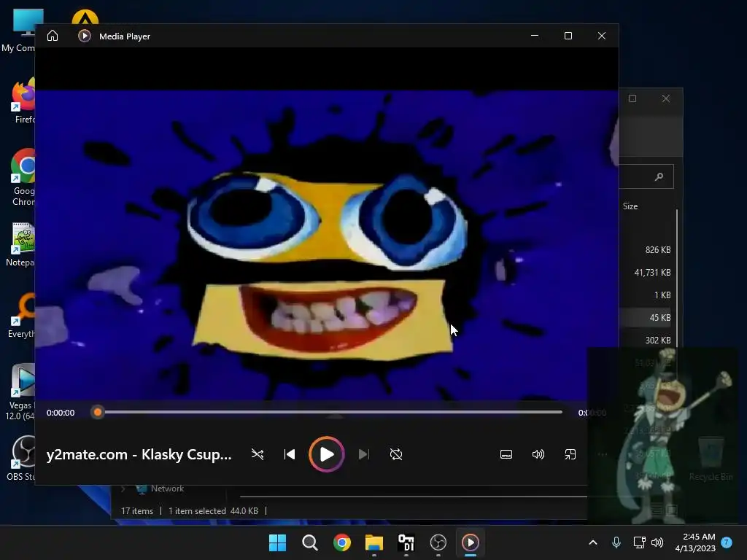Screen dimensions: 747x560
Task: Click the video frame in Media Player
Action: pos(326,245)
